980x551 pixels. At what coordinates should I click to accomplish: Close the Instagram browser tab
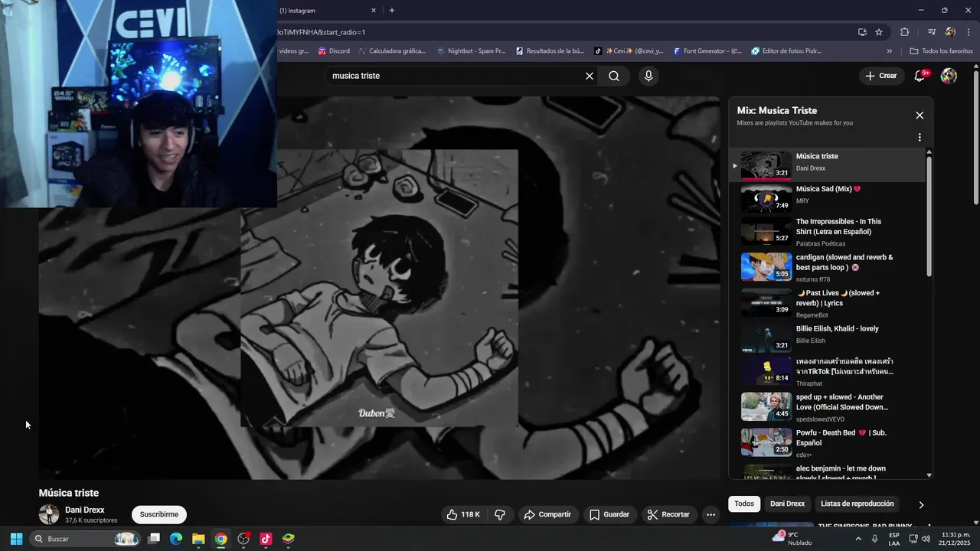(x=374, y=11)
